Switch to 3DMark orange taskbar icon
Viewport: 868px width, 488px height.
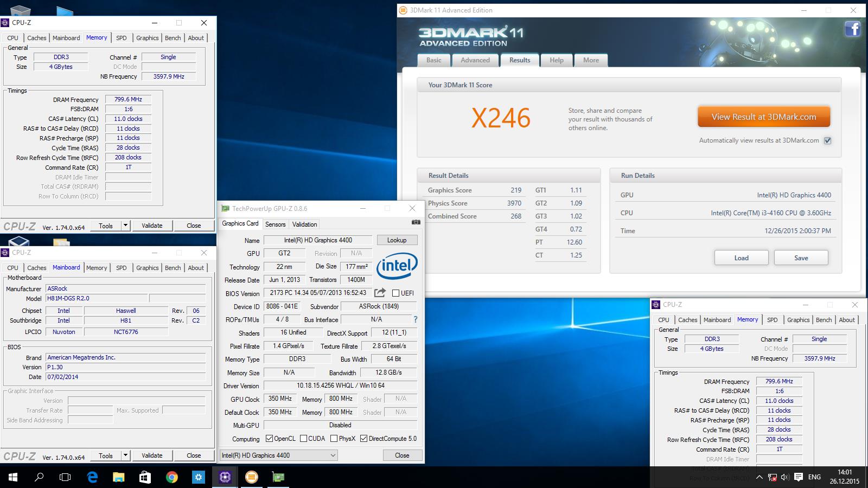251,477
